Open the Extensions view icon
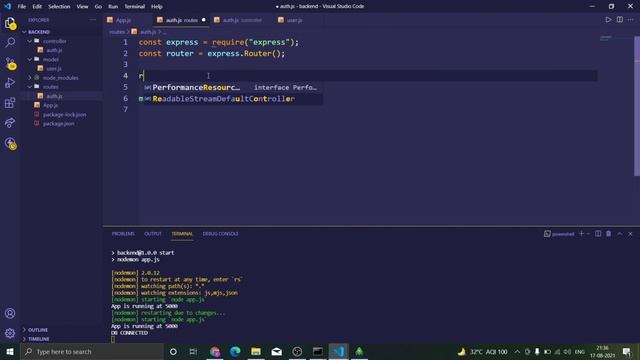Screen dimensions: 640x360 pos(10,103)
